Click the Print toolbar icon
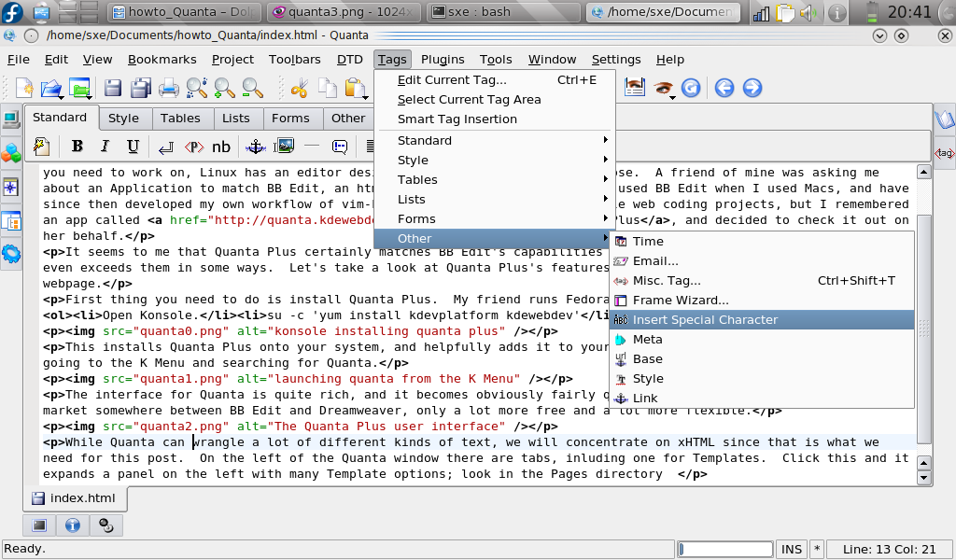The image size is (956, 560). [x=168, y=89]
